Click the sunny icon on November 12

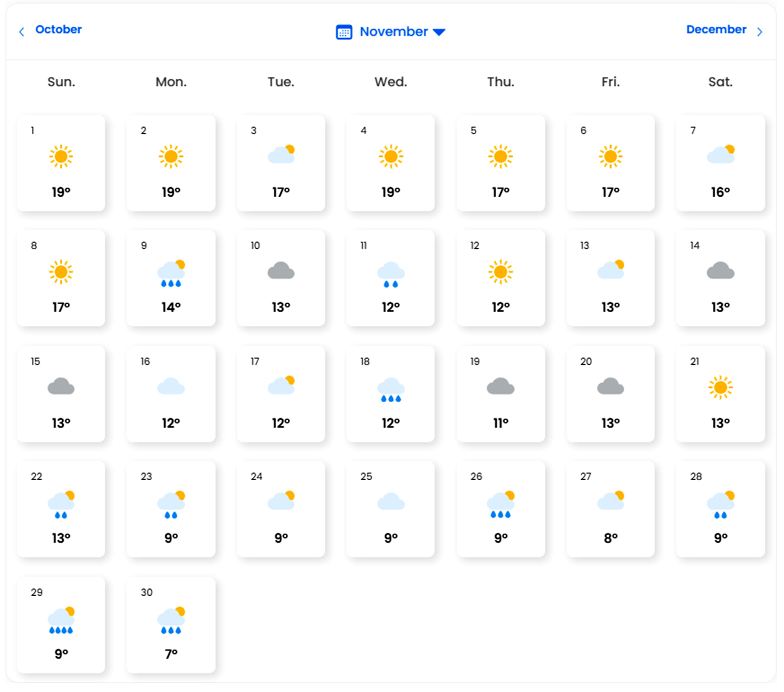(501, 272)
